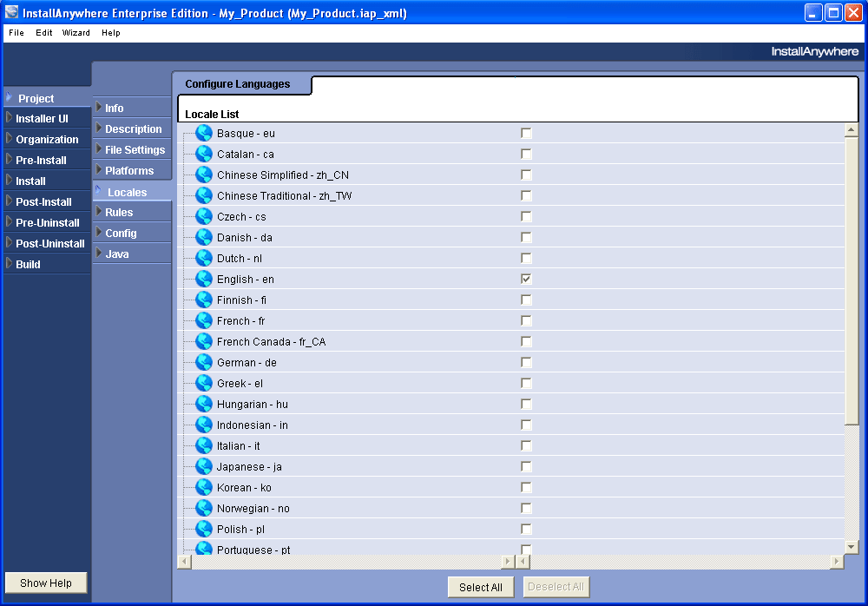Click the globe icon for Portuguese - pt

pos(203,550)
